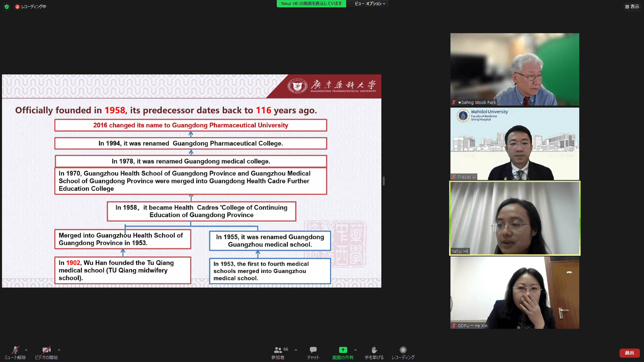Open the chat panel icon
Image resolution: width=644 pixels, height=362 pixels.
313,350
